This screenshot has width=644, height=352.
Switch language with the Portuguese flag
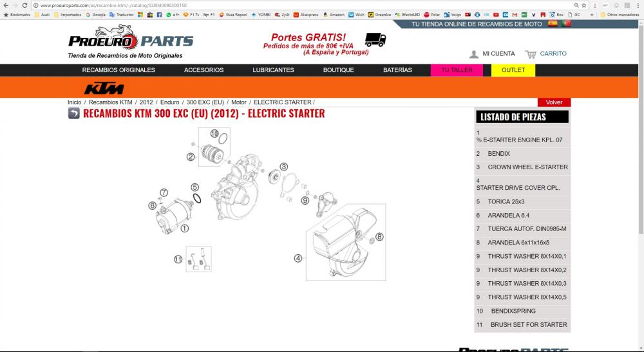point(566,24)
